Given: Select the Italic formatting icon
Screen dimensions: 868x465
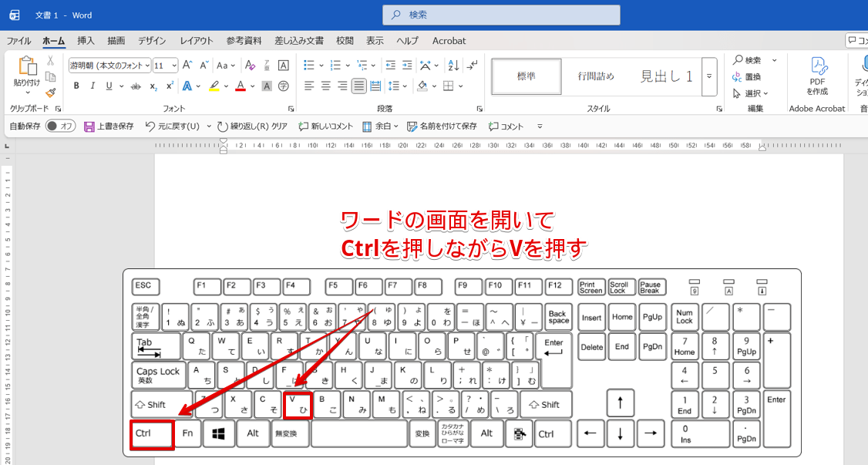Looking at the screenshot, I should 93,86.
